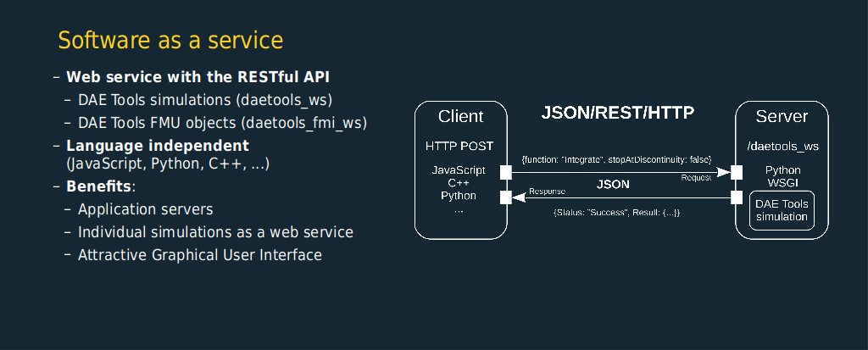Click '/daetools_ws' in the Server box

tap(782, 147)
